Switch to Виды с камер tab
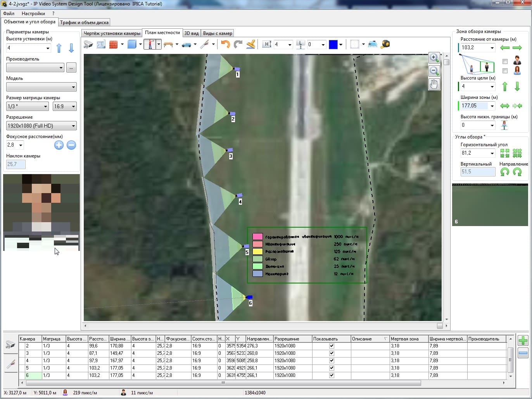 pos(218,33)
